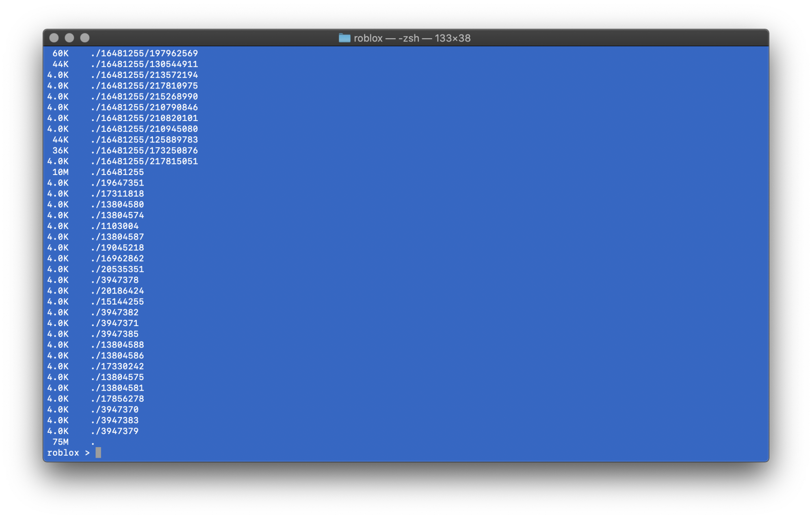Click the roblox folder icon in title bar
Screen dimensions: 812x519
(344, 38)
